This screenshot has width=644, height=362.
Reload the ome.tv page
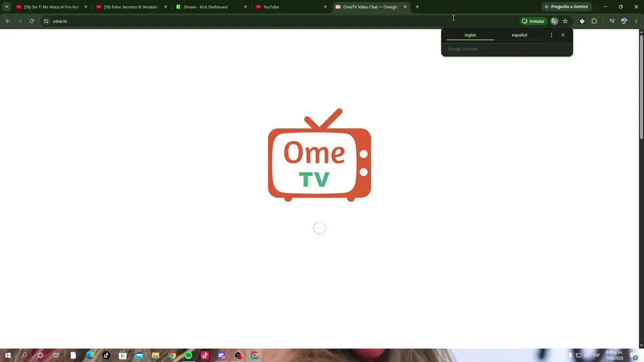32,21
